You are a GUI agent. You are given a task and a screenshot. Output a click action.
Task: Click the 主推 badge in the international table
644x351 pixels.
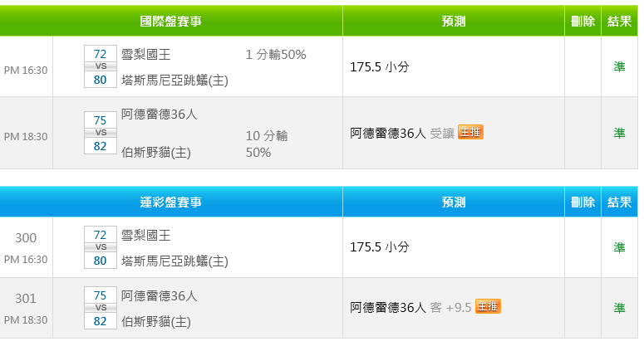coord(470,132)
